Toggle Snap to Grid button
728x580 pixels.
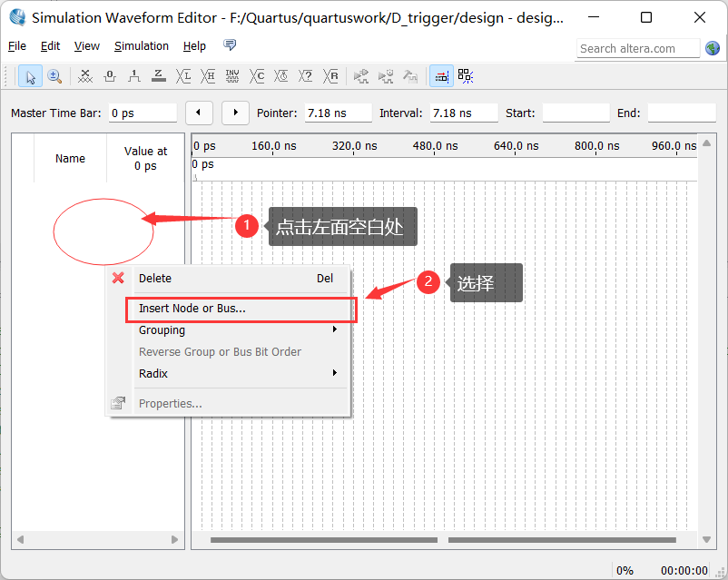(x=441, y=76)
